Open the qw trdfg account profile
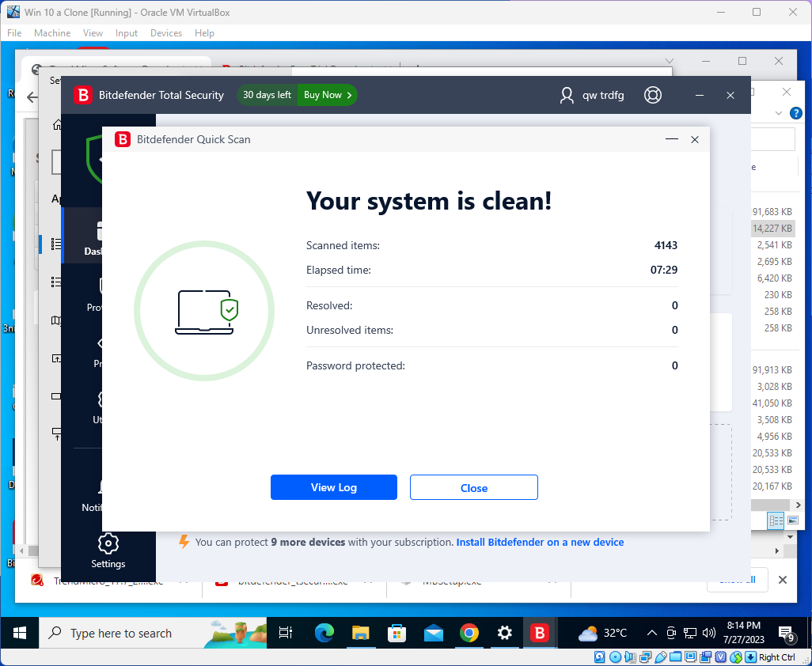 [x=592, y=95]
